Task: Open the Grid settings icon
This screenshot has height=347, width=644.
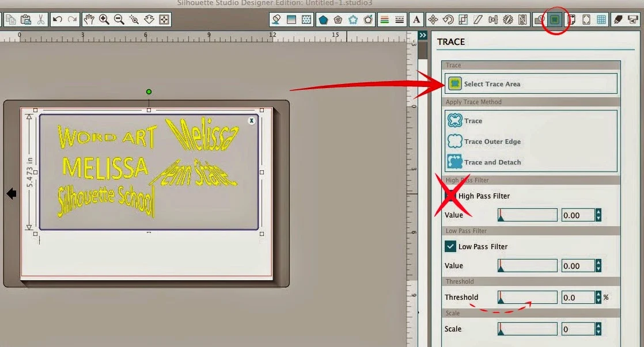Action: coord(601,20)
